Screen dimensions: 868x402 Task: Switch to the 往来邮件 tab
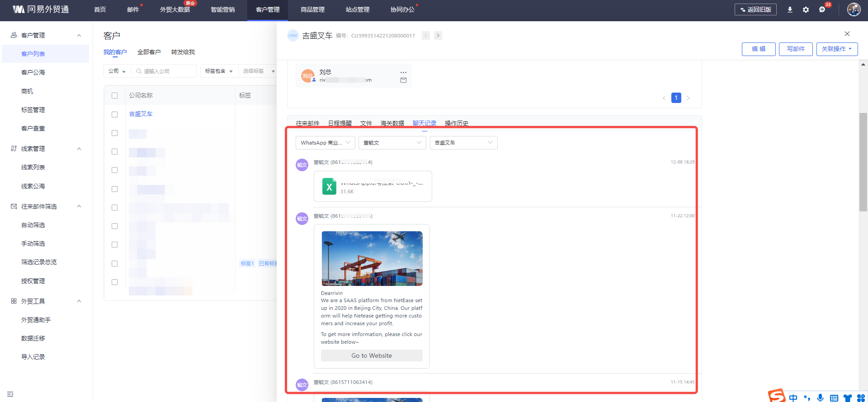307,123
